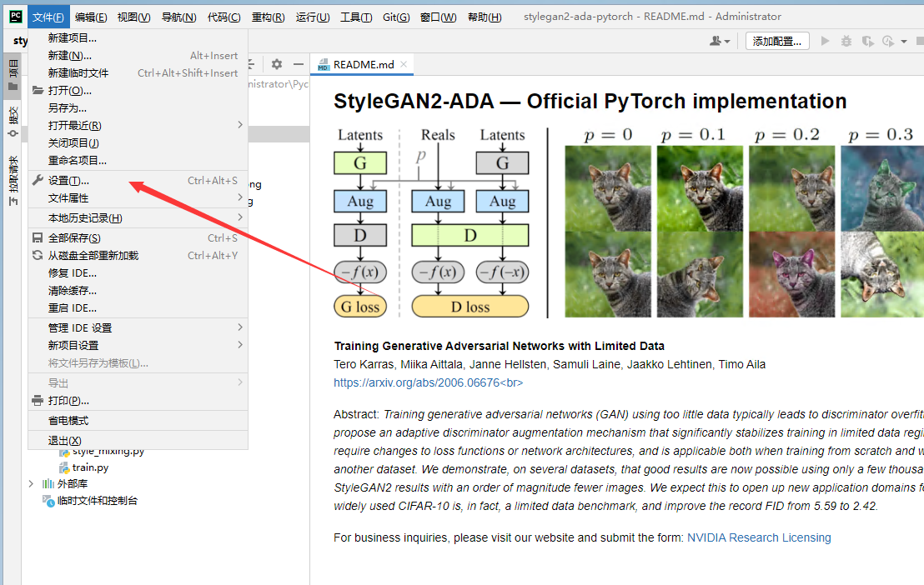
Task: Open the 工具(T) menu
Action: 356,17
